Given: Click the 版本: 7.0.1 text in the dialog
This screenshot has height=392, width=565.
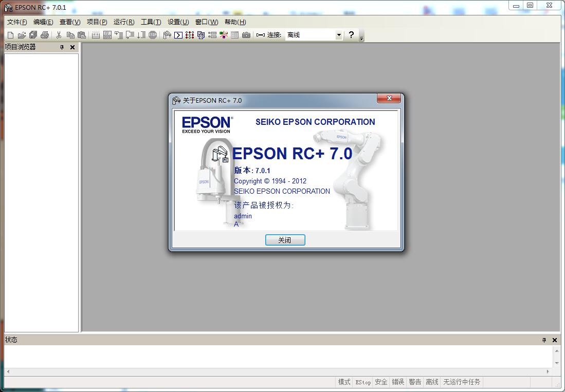Looking at the screenshot, I should pos(252,171).
